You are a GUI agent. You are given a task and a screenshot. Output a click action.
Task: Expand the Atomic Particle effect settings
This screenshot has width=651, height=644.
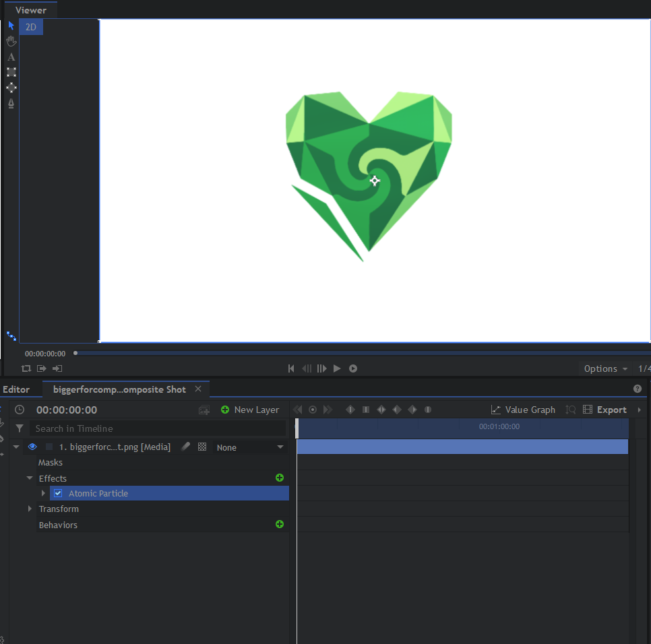point(44,493)
